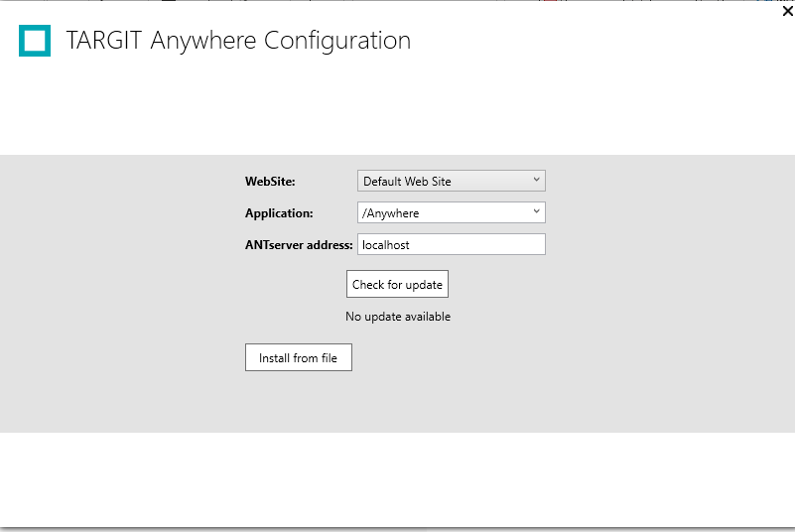
Task: Click the 'WebSite:' label
Action: coord(270,182)
